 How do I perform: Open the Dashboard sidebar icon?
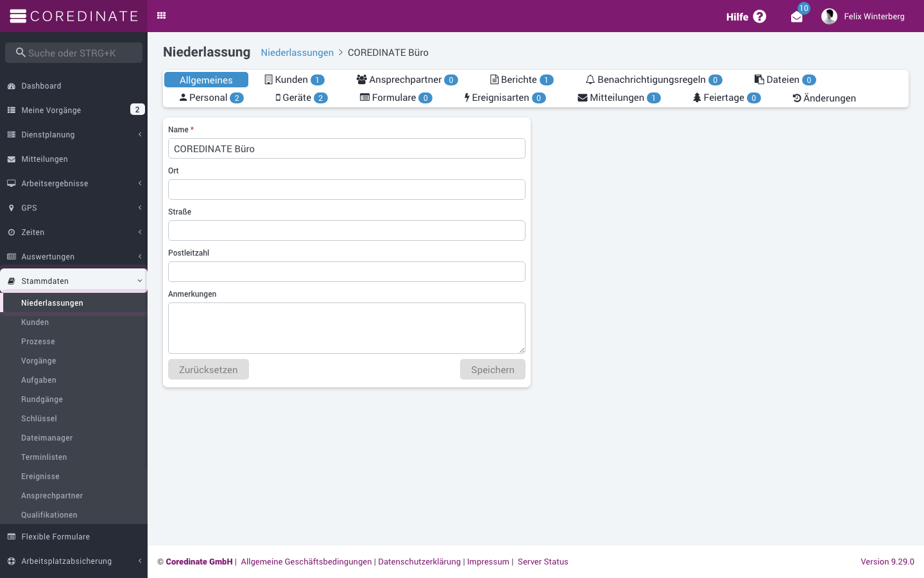click(12, 86)
